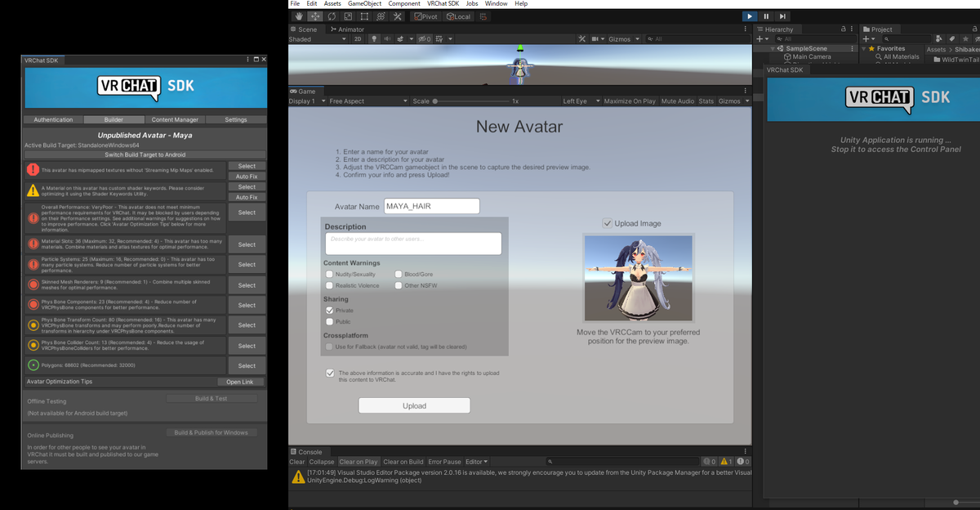This screenshot has width=980, height=510.
Task: Search Project by label icon
Action: pos(952,39)
